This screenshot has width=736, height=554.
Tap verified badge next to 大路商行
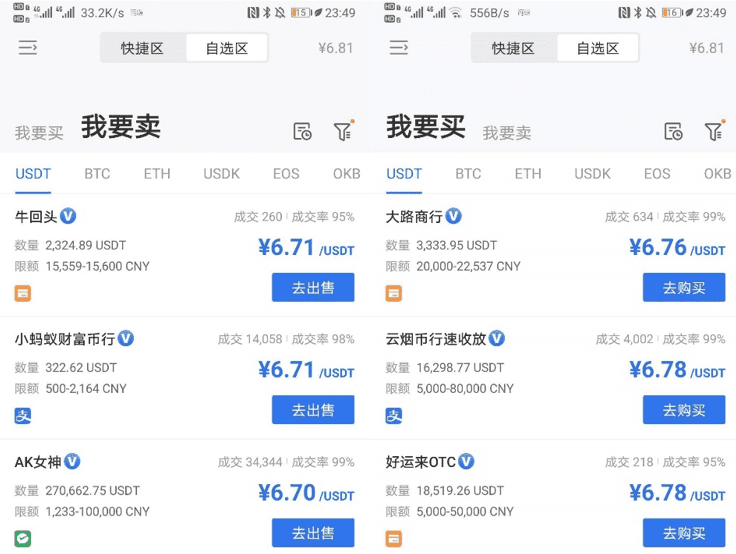pos(453,216)
